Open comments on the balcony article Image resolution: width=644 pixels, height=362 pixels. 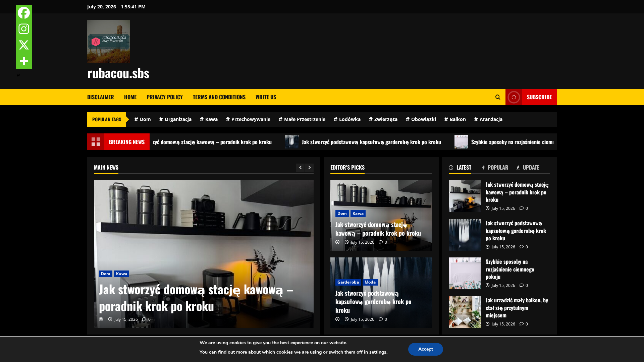click(524, 324)
